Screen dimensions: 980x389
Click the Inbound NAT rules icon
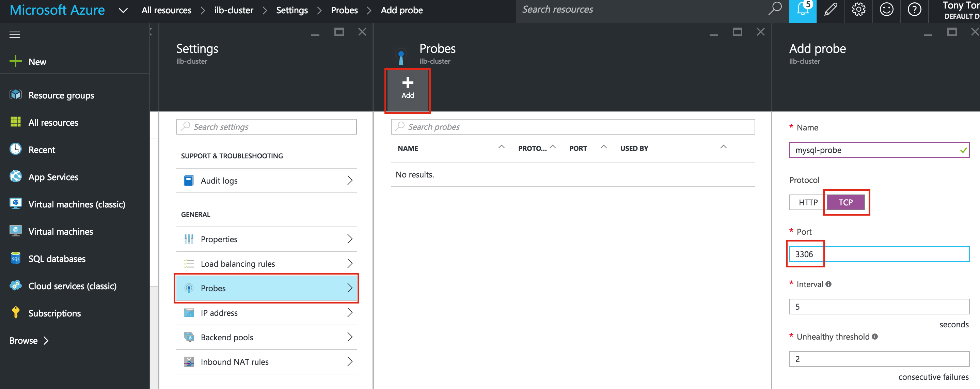(x=189, y=362)
